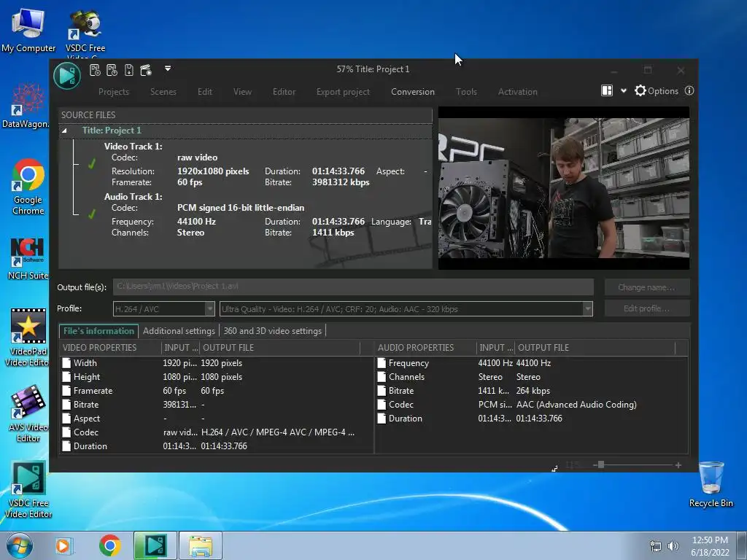Click the clapperboard preview icon
This screenshot has height=560, width=747.
tap(146, 71)
